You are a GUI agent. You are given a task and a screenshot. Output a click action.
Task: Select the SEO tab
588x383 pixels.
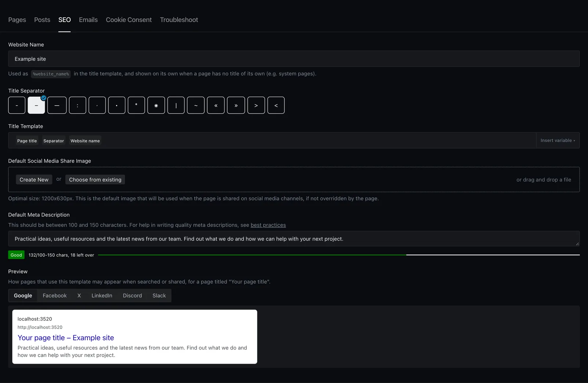coord(64,20)
